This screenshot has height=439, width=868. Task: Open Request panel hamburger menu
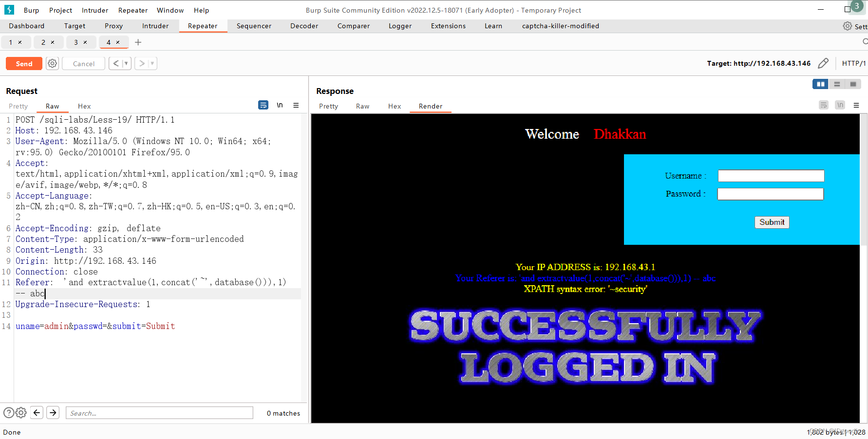tap(296, 105)
